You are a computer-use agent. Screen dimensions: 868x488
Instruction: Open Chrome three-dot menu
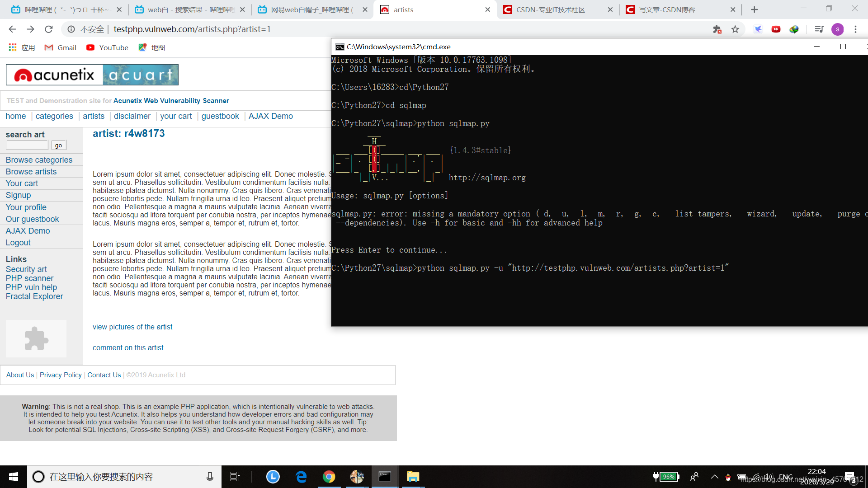855,29
